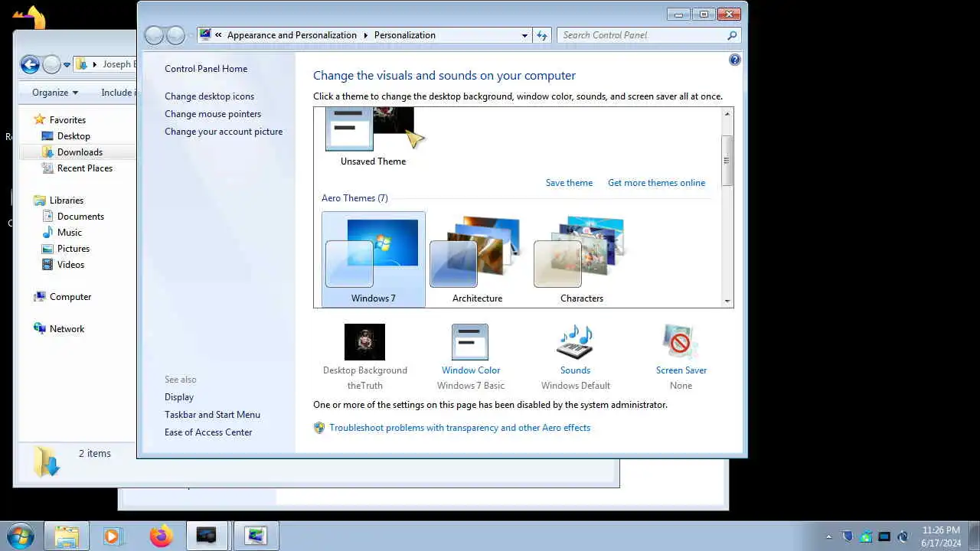The image size is (980, 551).
Task: Click Libraries heading in Explorer sidebar
Action: 66,201
